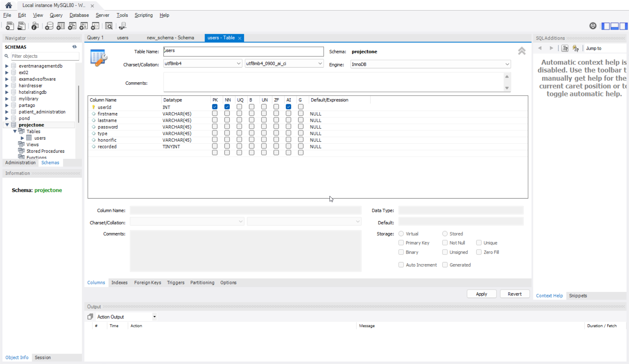Check Unique for the firstname column
The width and height of the screenshot is (629, 364).
(239, 113)
